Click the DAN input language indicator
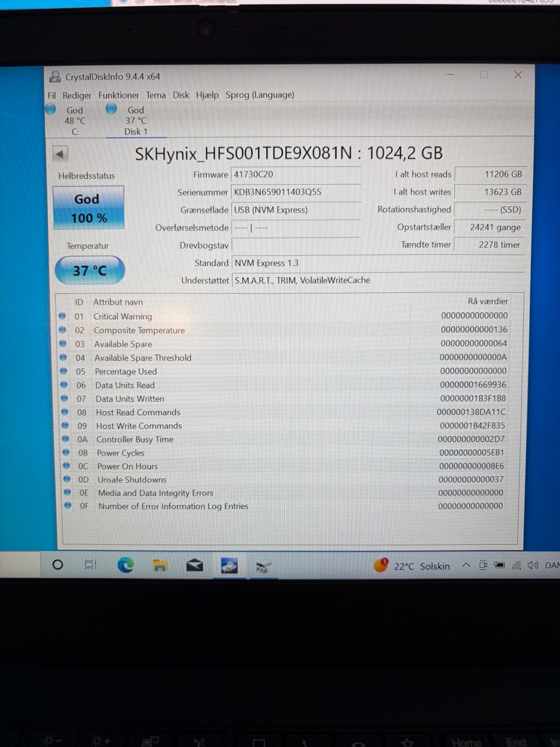Viewport: 560px width, 747px height. tap(552, 565)
